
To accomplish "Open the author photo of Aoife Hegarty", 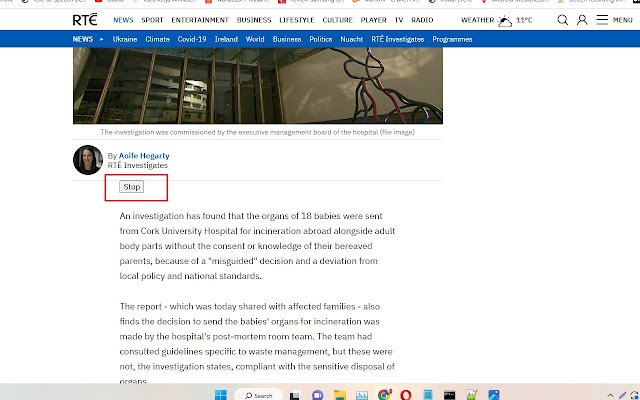I will point(88,160).
